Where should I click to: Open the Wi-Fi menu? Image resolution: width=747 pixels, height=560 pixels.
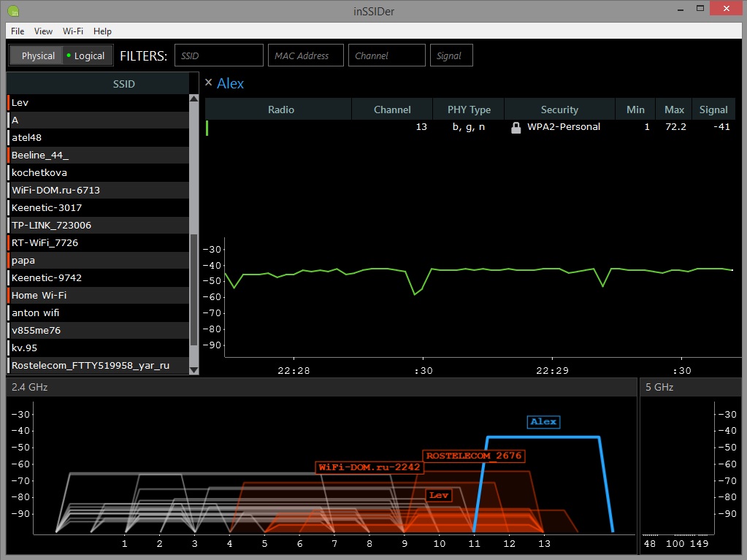(72, 31)
